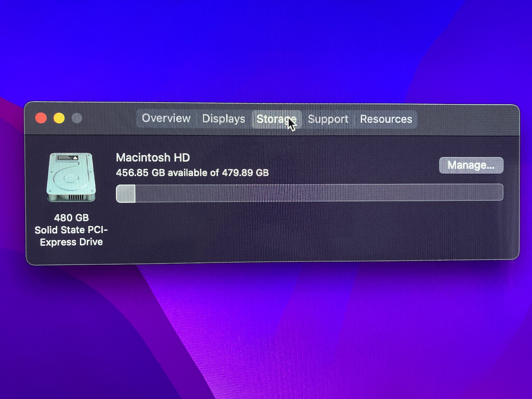Click the 480 GB capacity label
The image size is (532, 399).
pos(71,218)
